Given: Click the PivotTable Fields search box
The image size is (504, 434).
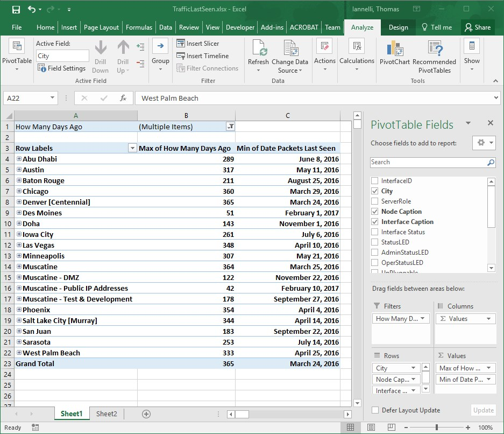Looking at the screenshot, I should pyautogui.click(x=429, y=162).
